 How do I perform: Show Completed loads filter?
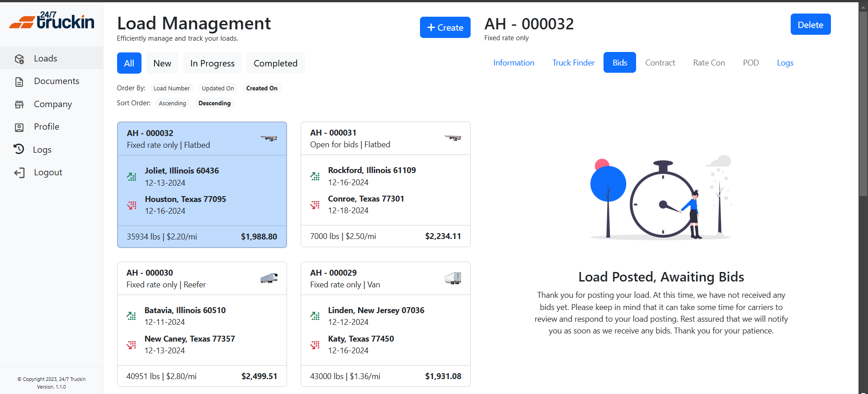tap(275, 63)
